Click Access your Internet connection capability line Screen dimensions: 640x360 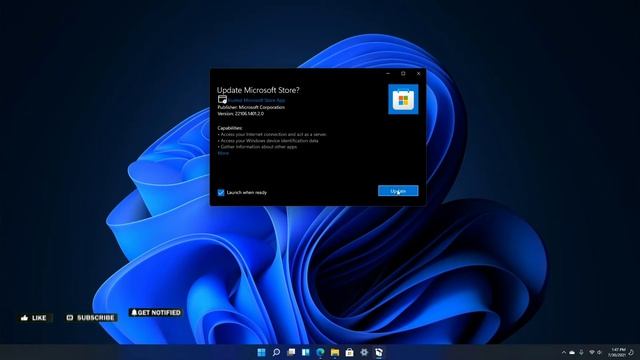[x=272, y=134]
